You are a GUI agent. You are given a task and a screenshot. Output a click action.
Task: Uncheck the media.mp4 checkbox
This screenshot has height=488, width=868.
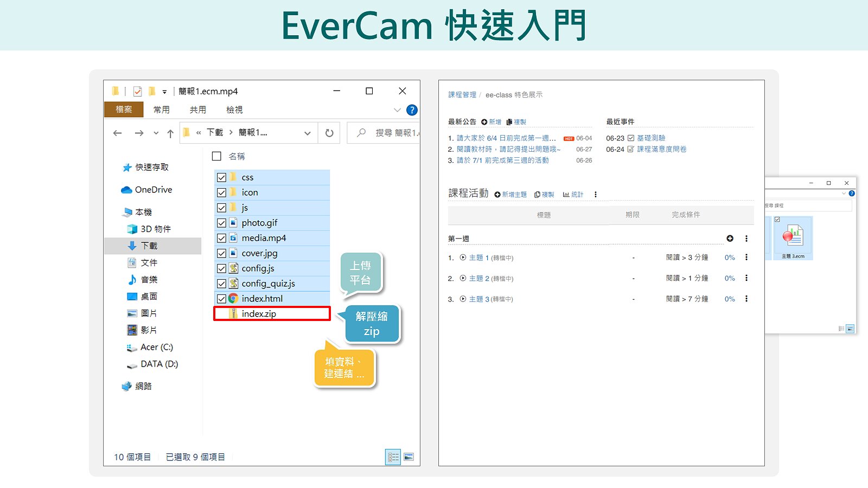221,238
